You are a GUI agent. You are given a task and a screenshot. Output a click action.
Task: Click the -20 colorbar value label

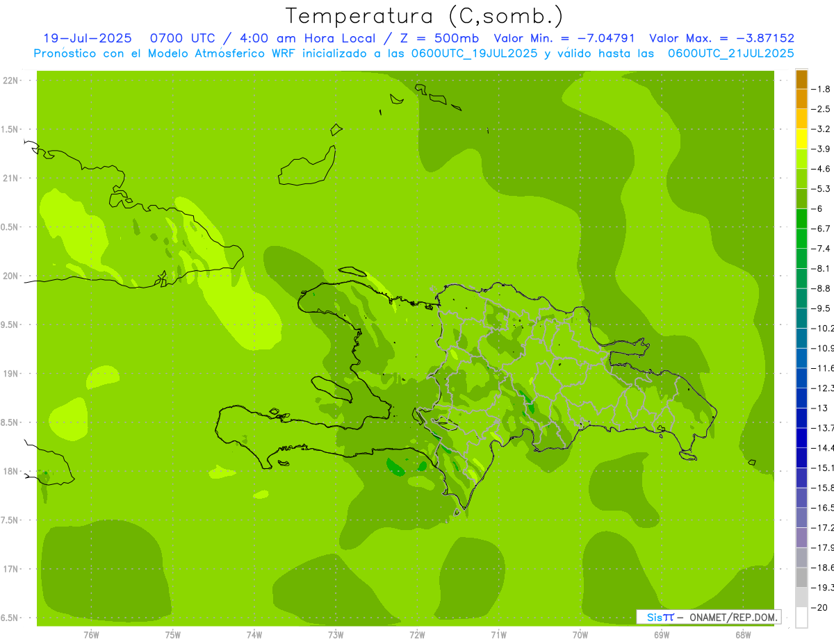coord(821,607)
